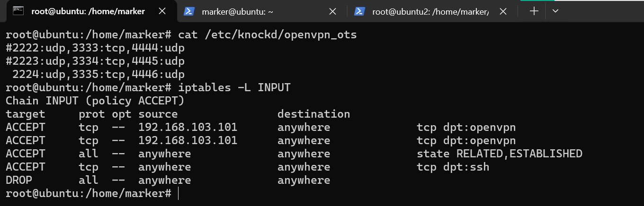The width and height of the screenshot is (644, 206).
Task: Click the 'iptables -L INPUT' command text
Action: coord(234,88)
